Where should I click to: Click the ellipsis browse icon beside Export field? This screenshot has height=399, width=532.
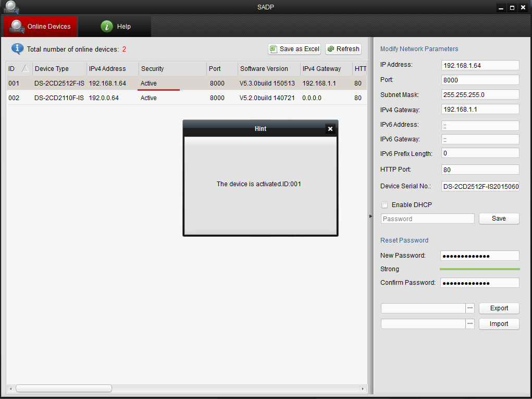point(469,308)
